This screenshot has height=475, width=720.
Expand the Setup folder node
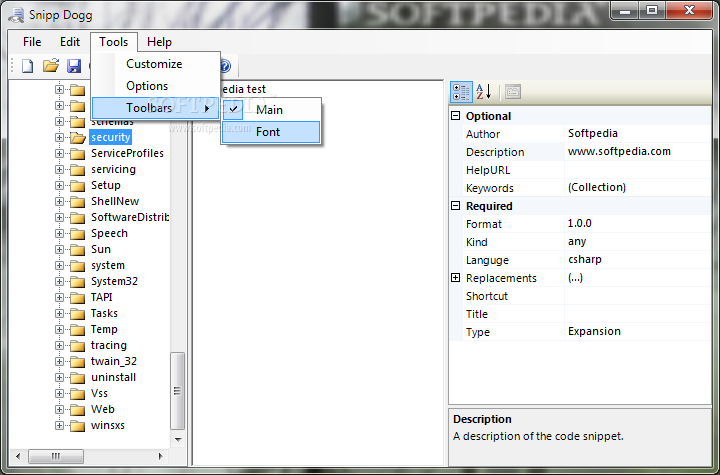[59, 185]
